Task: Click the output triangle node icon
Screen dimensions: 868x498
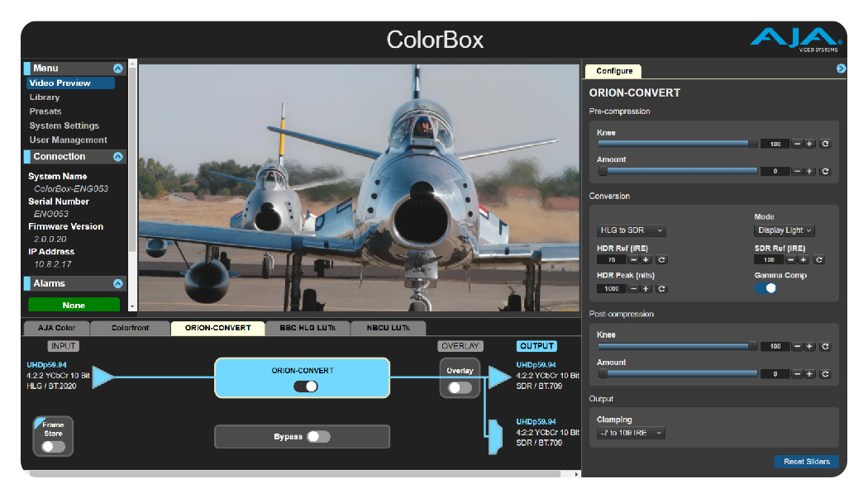Action: pyautogui.click(x=499, y=377)
